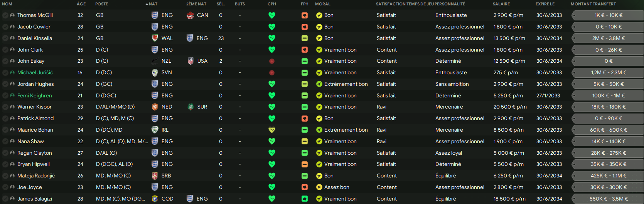Click the MORAL column header

click(x=323, y=4)
